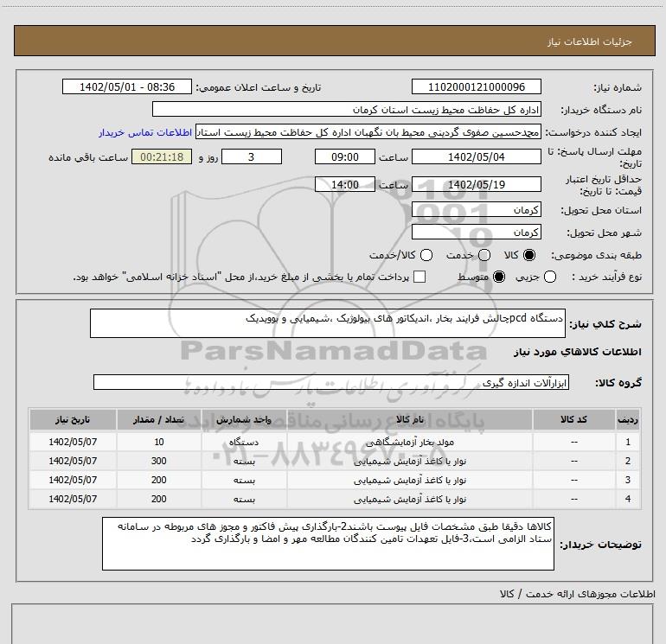Open the buyer contact information link
Screen dimensions: 666x644
coord(145,132)
